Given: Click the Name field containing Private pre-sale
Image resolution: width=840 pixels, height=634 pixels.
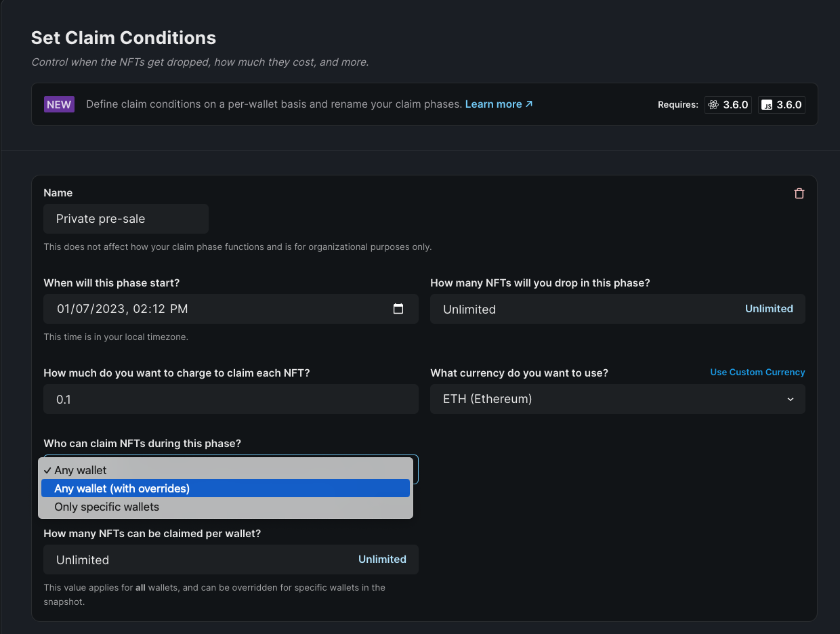Looking at the screenshot, I should tap(125, 218).
